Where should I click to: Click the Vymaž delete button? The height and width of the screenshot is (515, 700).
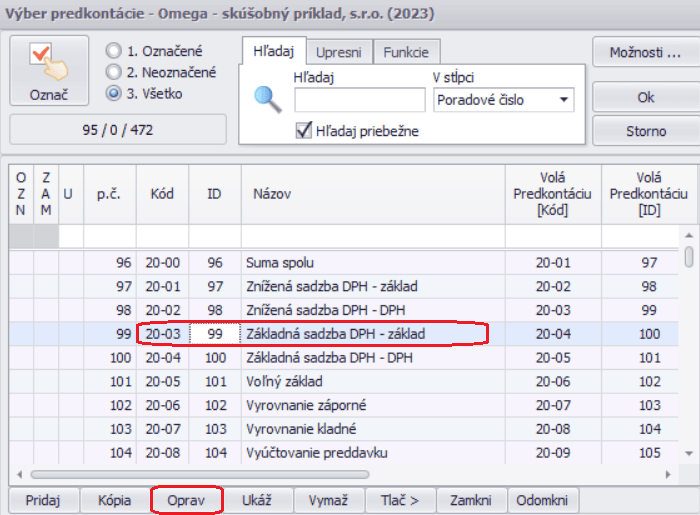pos(328,500)
